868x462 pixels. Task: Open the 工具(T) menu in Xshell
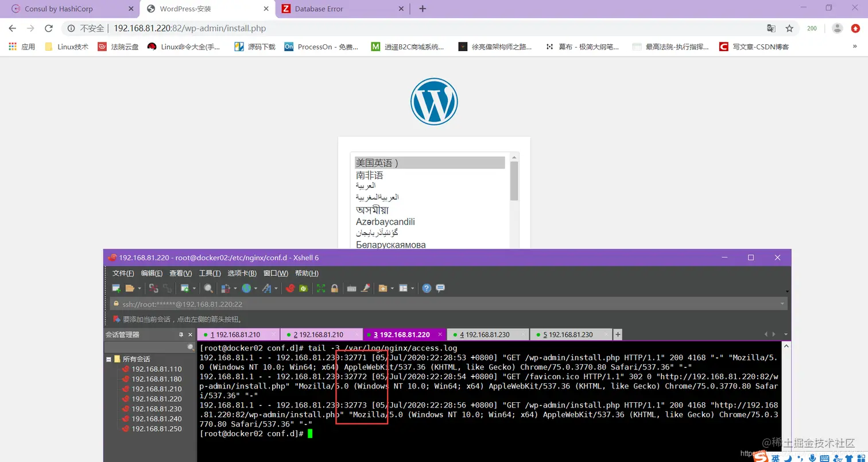point(210,273)
